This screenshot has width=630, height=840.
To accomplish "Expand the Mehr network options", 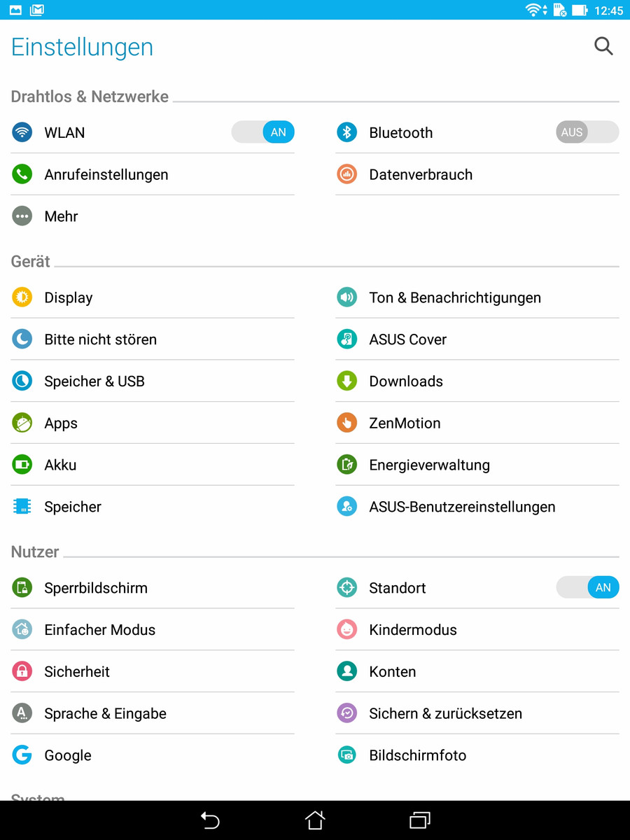I will pyautogui.click(x=61, y=216).
